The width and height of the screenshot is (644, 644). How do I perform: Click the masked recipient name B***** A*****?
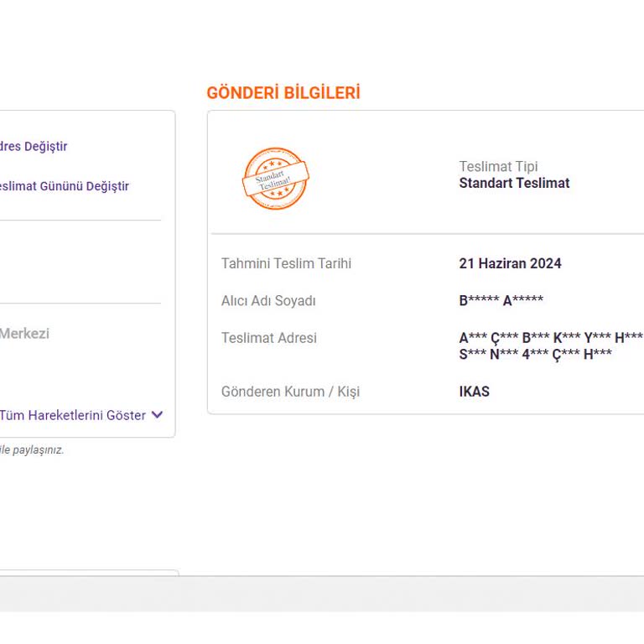click(501, 301)
